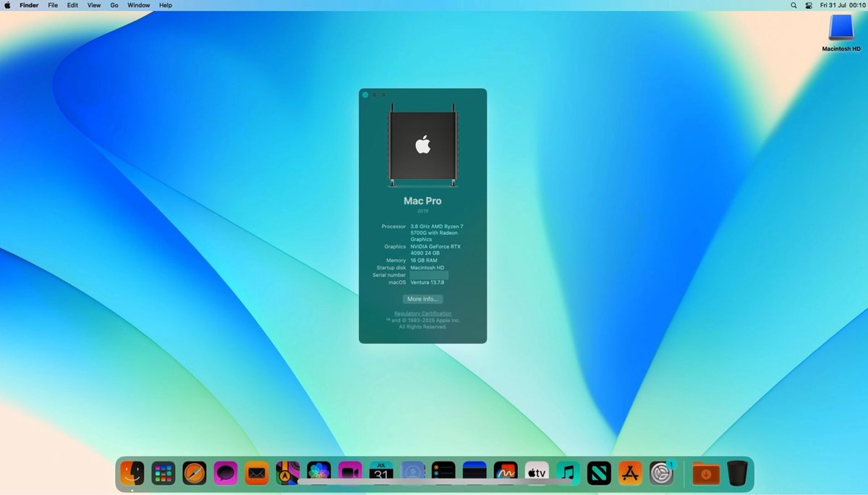This screenshot has height=495, width=868.
Task: Open Control Center in menu bar
Action: tap(809, 5)
